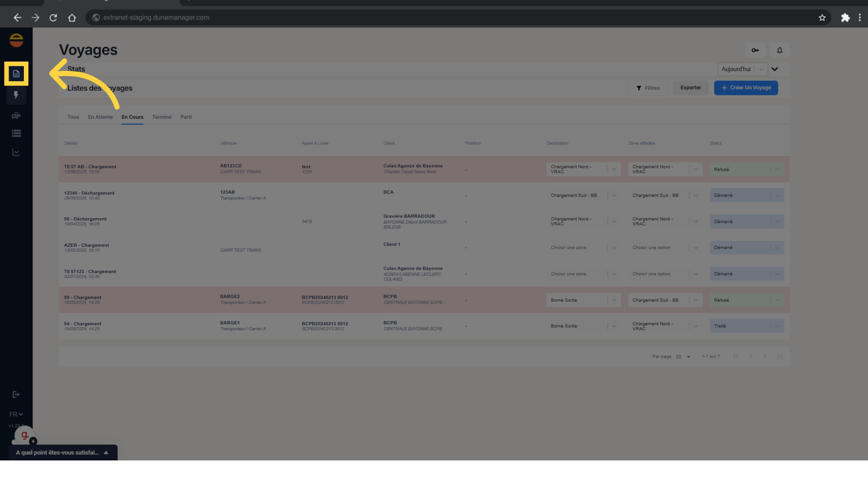Click the lightning bolt sidebar icon
This screenshot has height=488, width=868.
tap(16, 95)
